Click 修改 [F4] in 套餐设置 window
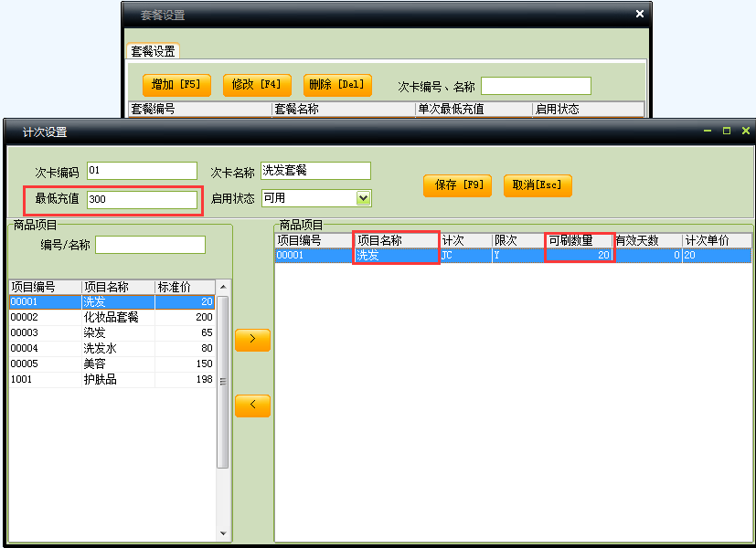Viewport: 756px width, 548px height. click(x=257, y=85)
